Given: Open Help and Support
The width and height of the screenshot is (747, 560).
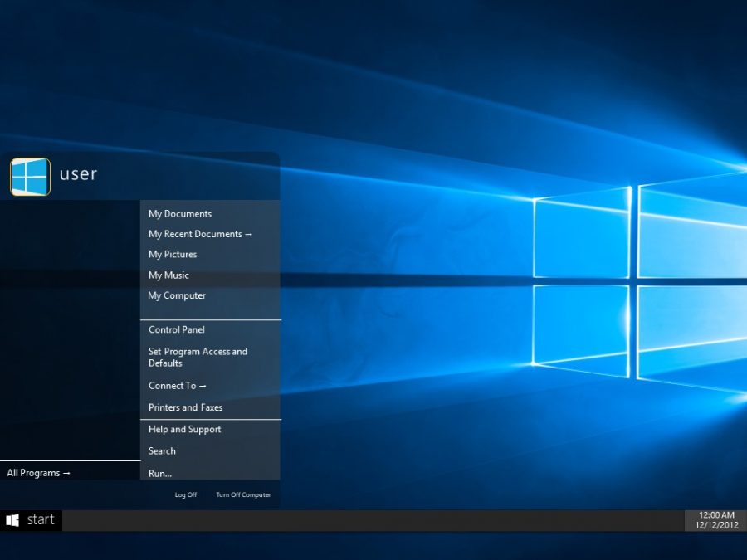Looking at the screenshot, I should pos(185,430).
